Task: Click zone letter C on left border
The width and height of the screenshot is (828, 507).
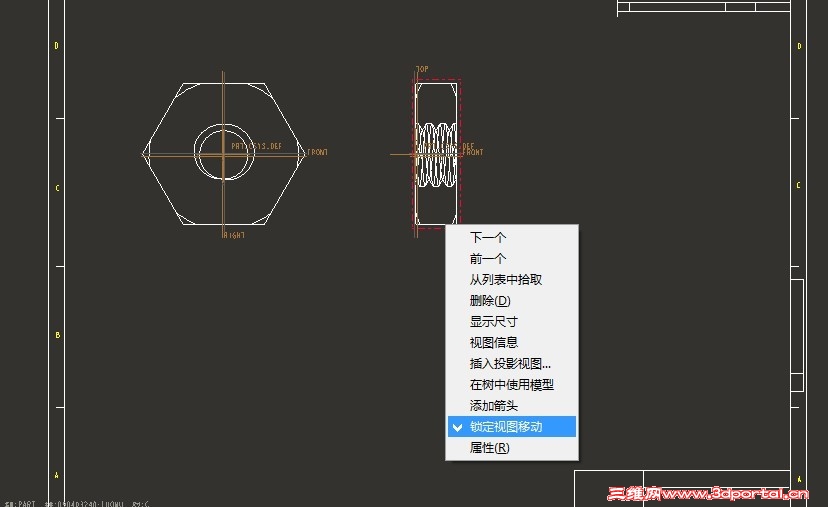Action: coord(57,188)
